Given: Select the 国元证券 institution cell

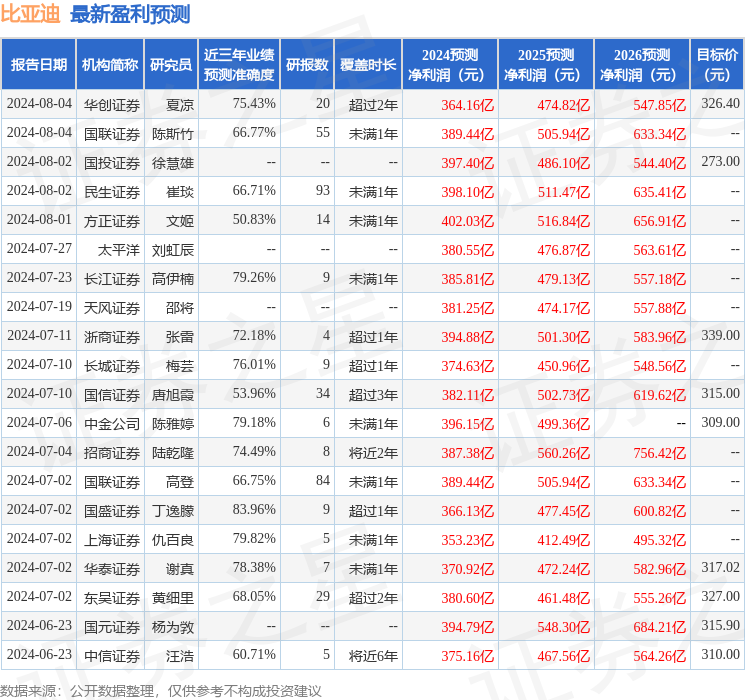Looking at the screenshot, I should [x=112, y=626].
